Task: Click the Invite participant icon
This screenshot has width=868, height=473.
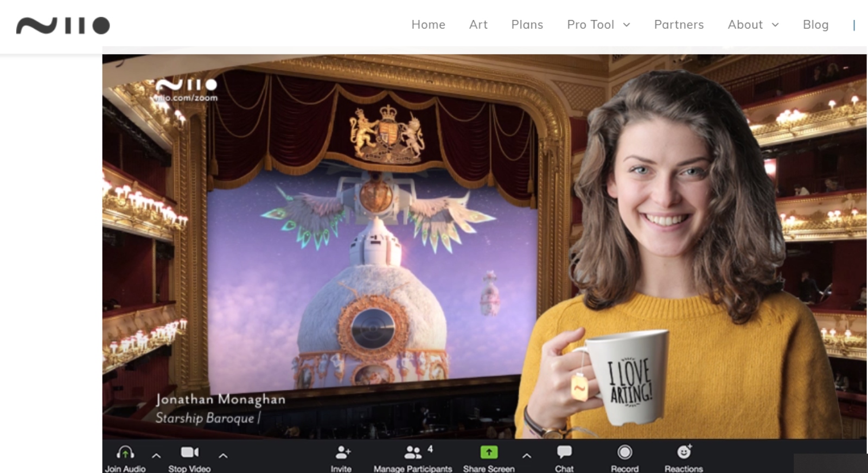Action: 342,453
